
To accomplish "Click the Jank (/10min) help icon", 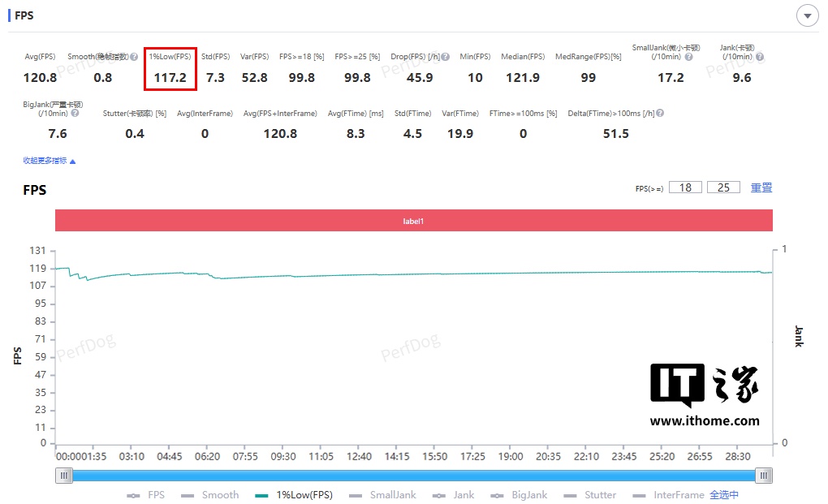I will click(x=759, y=57).
